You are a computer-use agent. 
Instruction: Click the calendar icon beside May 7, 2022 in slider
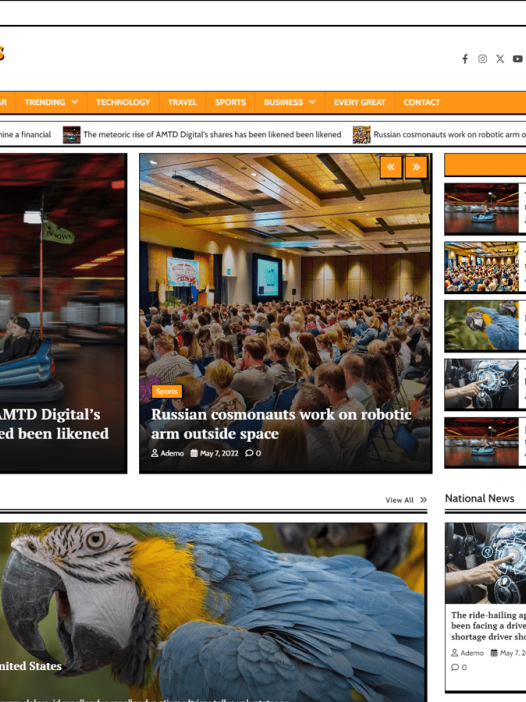coord(194,453)
